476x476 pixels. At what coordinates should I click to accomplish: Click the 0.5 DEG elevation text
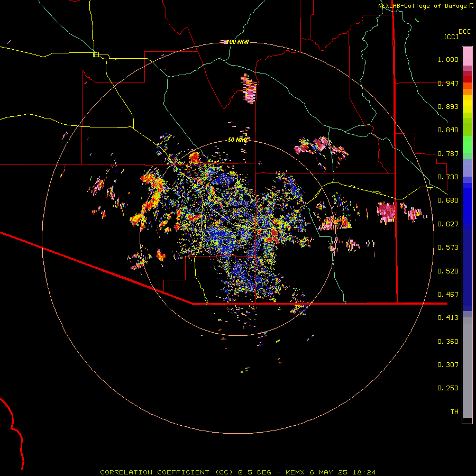[254, 472]
